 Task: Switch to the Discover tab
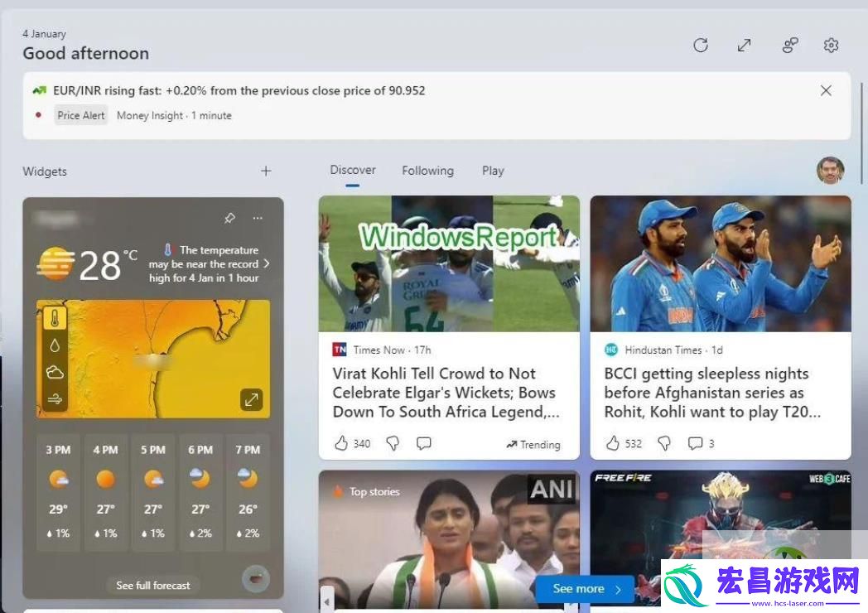pos(353,170)
